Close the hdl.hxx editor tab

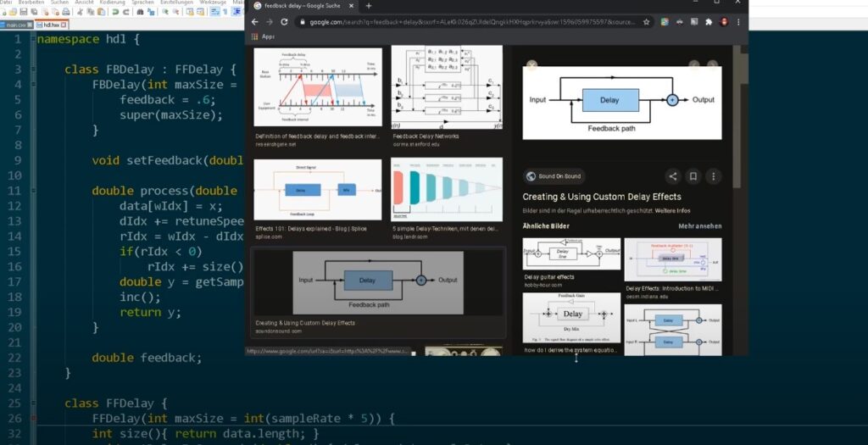point(64,25)
